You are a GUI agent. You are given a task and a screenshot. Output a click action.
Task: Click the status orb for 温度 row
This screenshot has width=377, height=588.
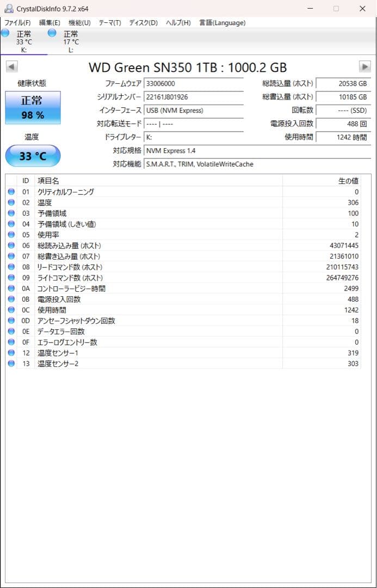[11, 203]
